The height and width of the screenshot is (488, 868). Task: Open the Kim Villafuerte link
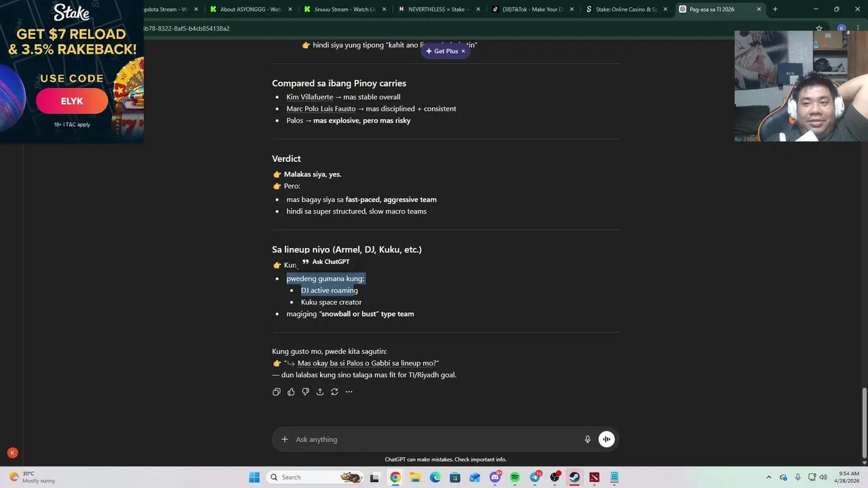point(310,97)
